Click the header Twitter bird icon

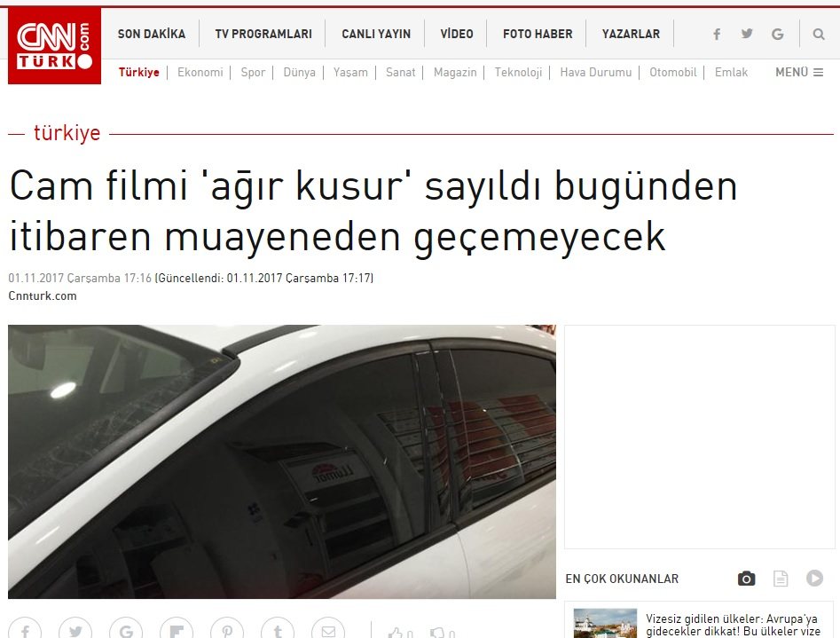[747, 35]
